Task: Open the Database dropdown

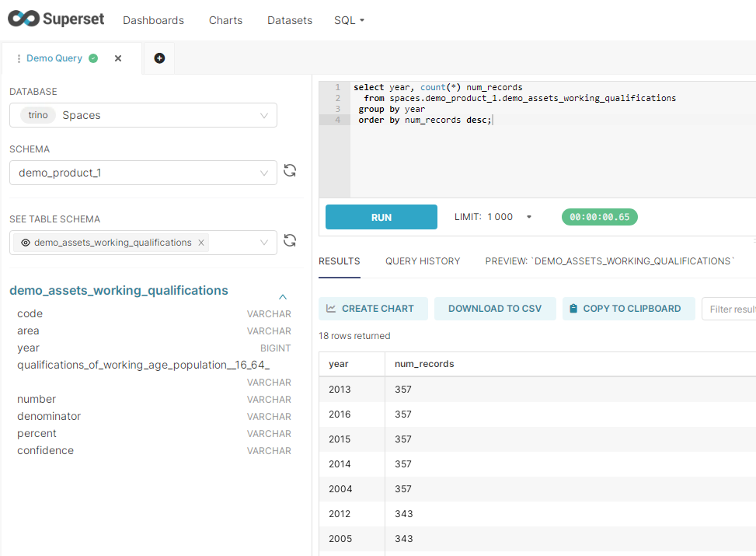Action: pos(143,115)
